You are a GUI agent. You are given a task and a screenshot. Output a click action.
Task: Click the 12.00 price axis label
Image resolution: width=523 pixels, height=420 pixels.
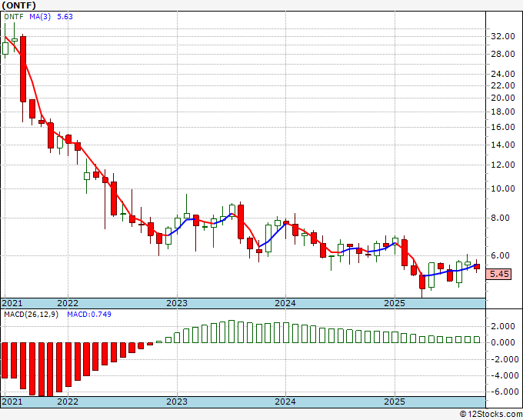tap(503, 165)
